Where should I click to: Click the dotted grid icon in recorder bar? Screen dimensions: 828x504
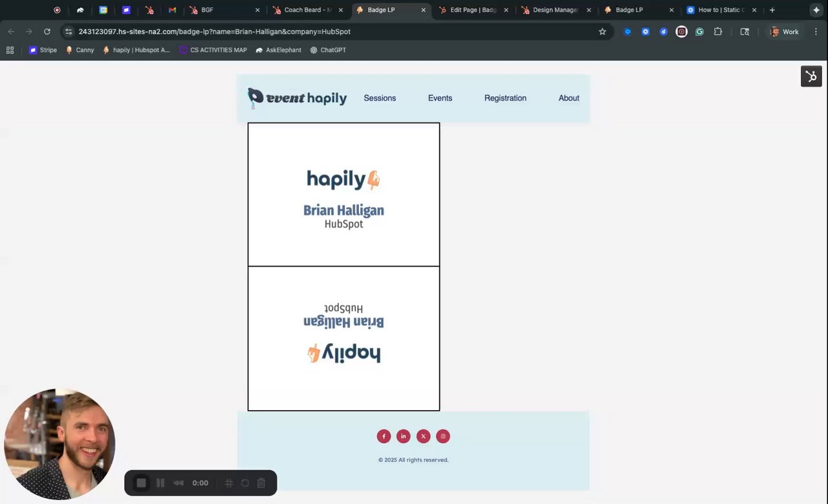[x=229, y=483]
